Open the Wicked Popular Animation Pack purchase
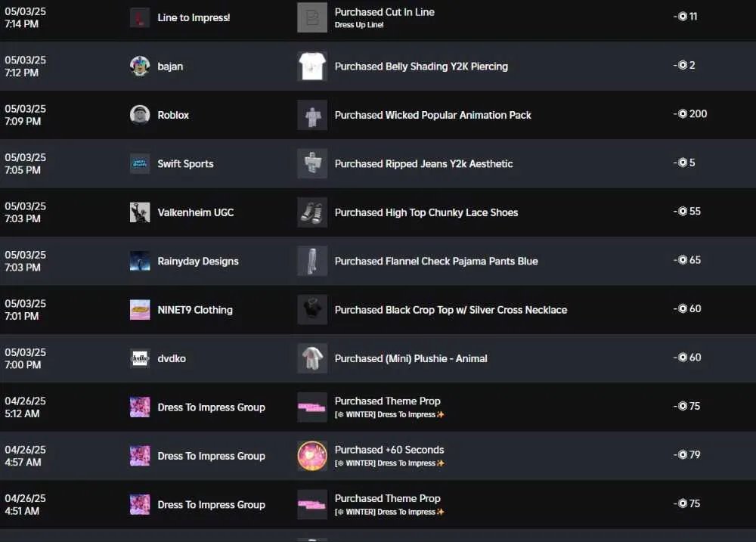The height and width of the screenshot is (542, 756). (432, 115)
